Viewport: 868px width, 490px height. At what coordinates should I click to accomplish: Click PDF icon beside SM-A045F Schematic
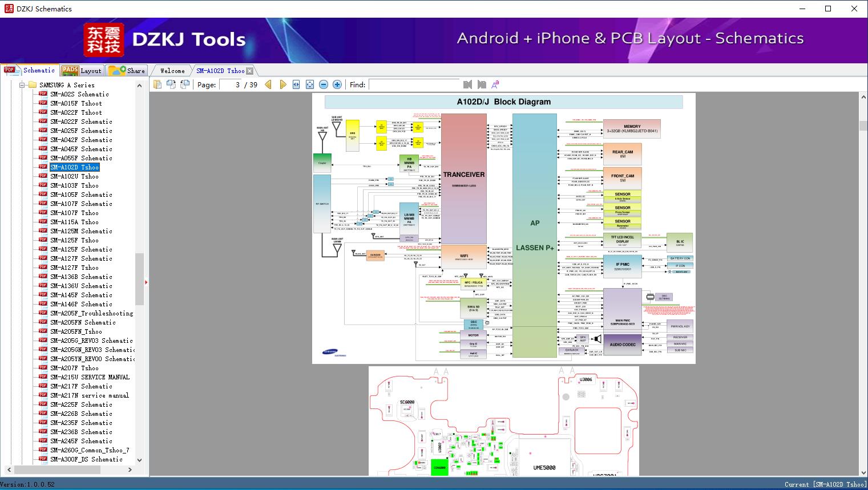pyautogui.click(x=43, y=148)
